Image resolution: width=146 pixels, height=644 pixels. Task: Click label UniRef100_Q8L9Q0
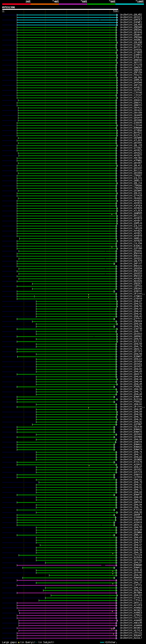coord(131,77)
